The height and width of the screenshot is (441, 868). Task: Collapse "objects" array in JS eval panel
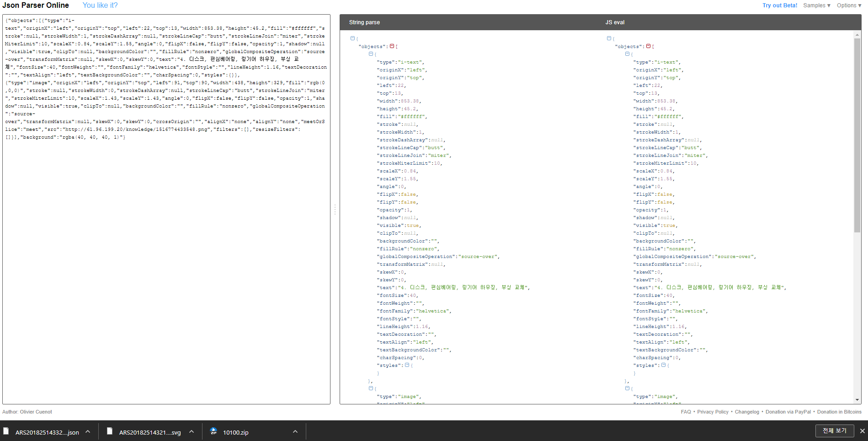point(648,46)
